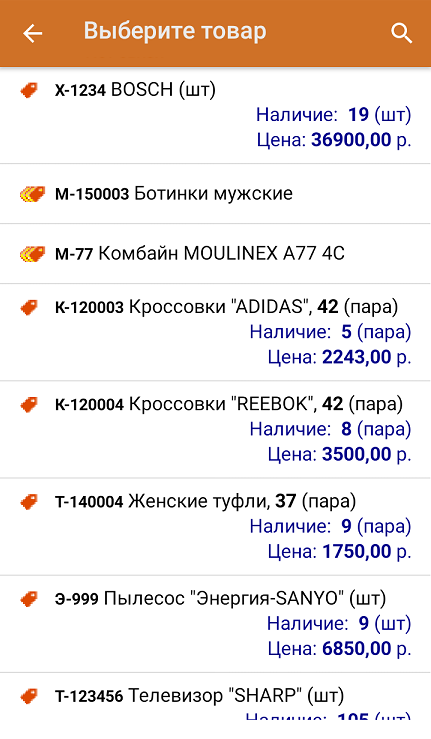Click the stacked tags icon for M-77
Viewport: 431px width, 739px height.
point(32,254)
